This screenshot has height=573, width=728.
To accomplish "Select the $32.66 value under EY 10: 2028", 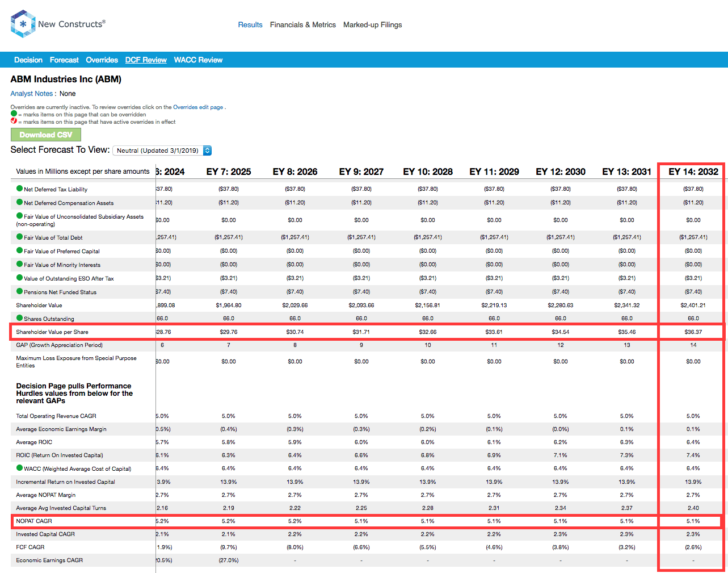I will 428,332.
